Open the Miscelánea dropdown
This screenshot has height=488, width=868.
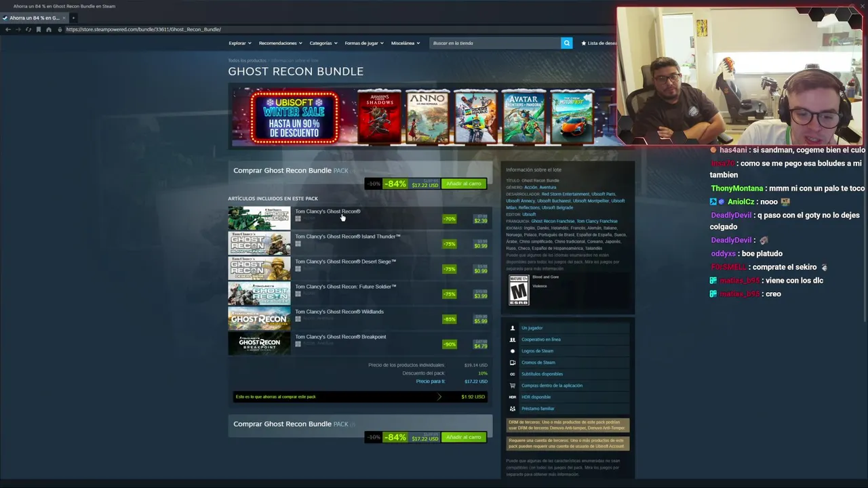pos(406,43)
